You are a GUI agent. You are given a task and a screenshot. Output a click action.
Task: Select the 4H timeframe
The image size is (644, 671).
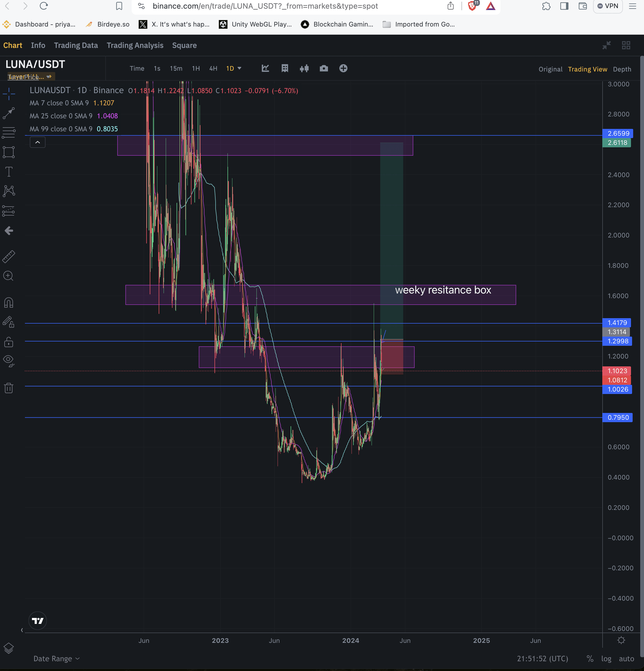tap(213, 69)
